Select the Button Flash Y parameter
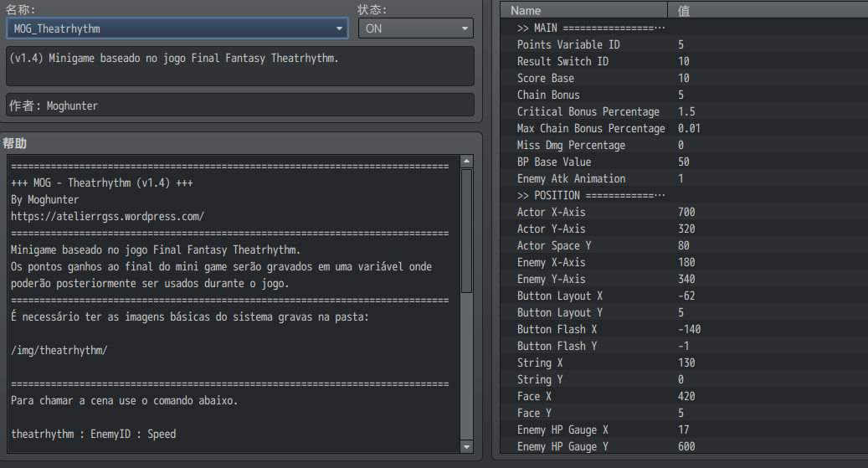The width and height of the screenshot is (868, 468). click(684, 346)
